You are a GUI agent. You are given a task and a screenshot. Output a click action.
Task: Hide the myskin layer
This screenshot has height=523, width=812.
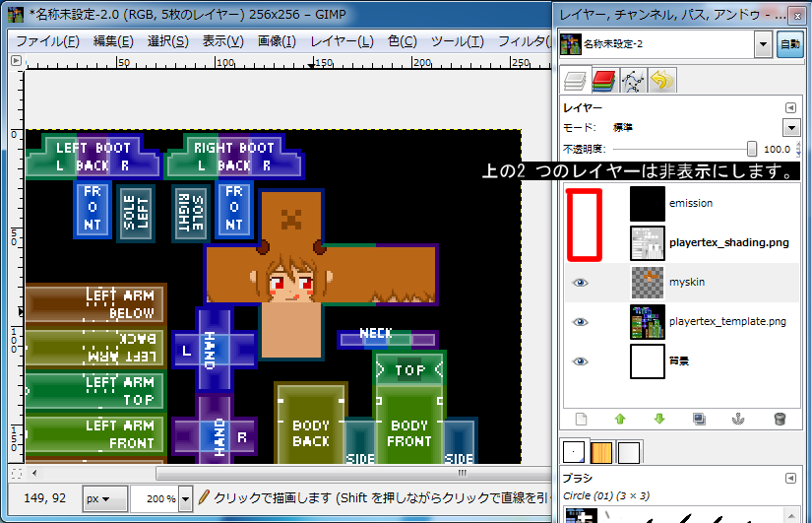pos(580,283)
